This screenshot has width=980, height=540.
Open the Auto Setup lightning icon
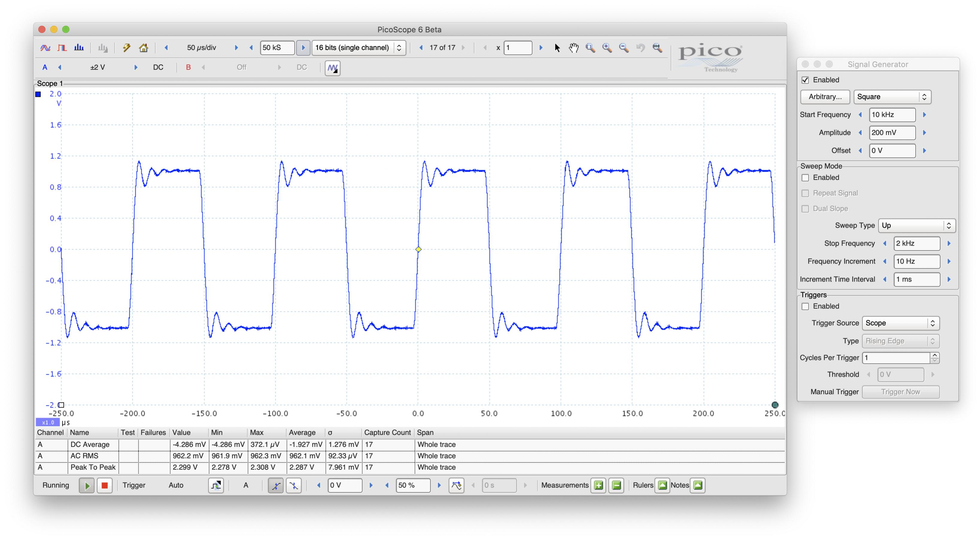(x=126, y=48)
